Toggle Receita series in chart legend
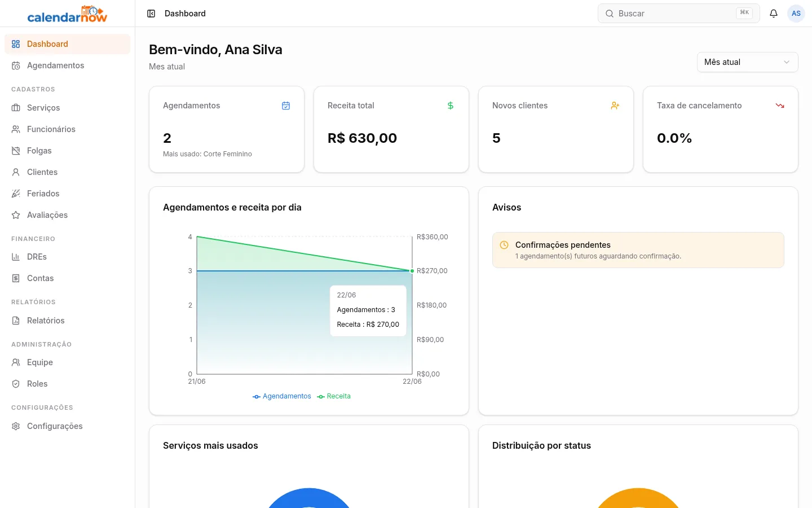 [x=334, y=396]
